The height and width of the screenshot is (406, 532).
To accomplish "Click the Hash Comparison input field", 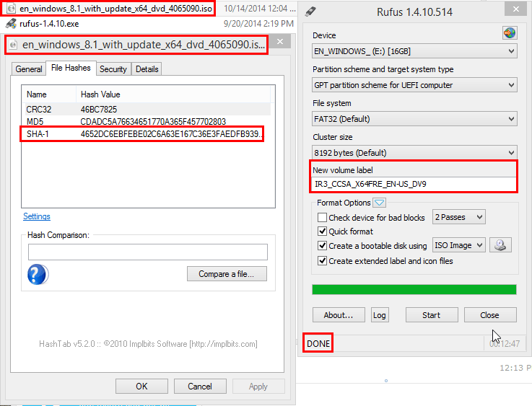I will pyautogui.click(x=147, y=252).
